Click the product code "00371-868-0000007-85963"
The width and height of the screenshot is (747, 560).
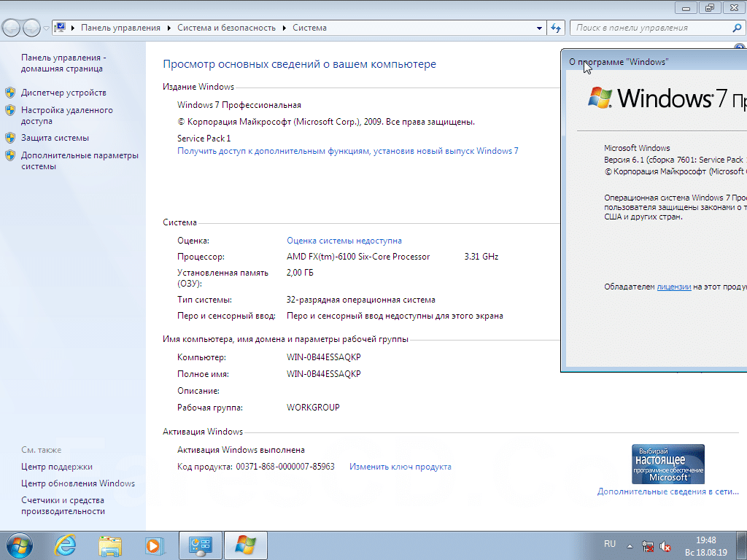pyautogui.click(x=285, y=467)
